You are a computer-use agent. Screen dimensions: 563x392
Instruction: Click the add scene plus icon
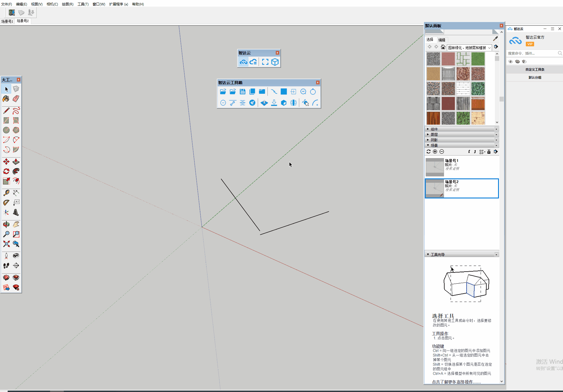(x=435, y=152)
